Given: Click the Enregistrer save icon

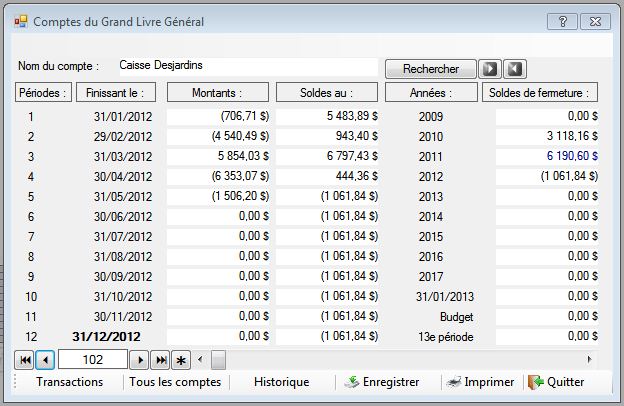Looking at the screenshot, I should click(x=351, y=382).
